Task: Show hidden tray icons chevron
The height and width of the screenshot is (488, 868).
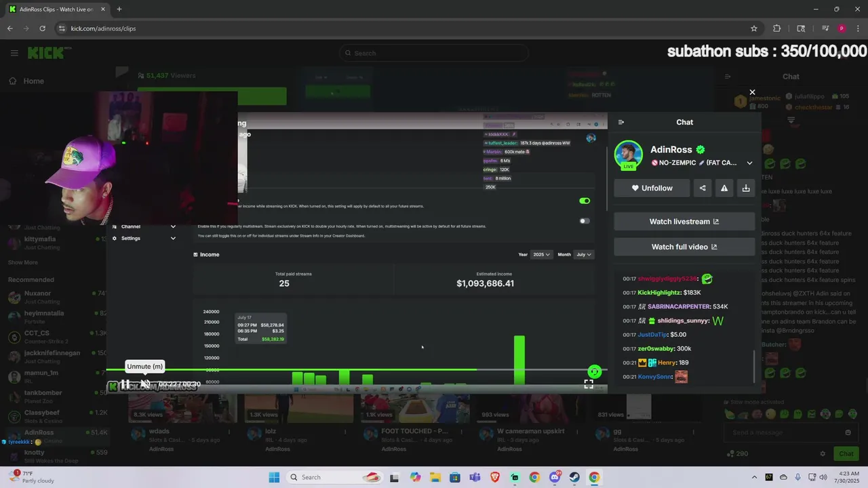Action: click(754, 477)
